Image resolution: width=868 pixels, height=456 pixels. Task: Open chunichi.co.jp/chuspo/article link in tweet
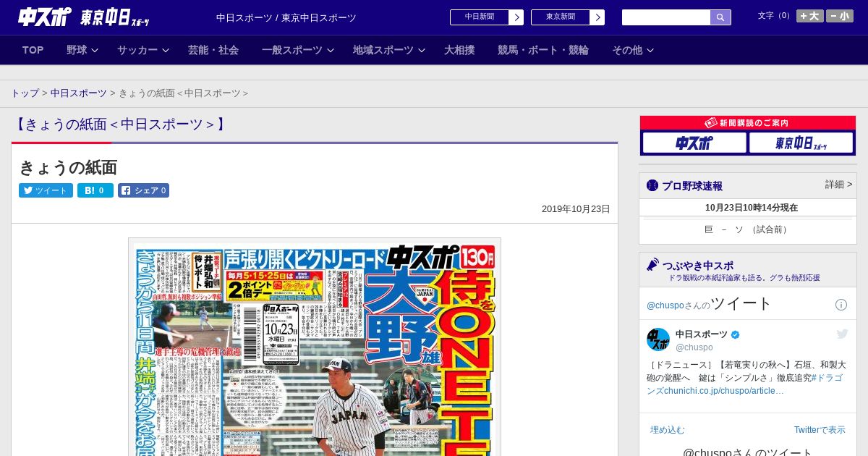coord(726,391)
